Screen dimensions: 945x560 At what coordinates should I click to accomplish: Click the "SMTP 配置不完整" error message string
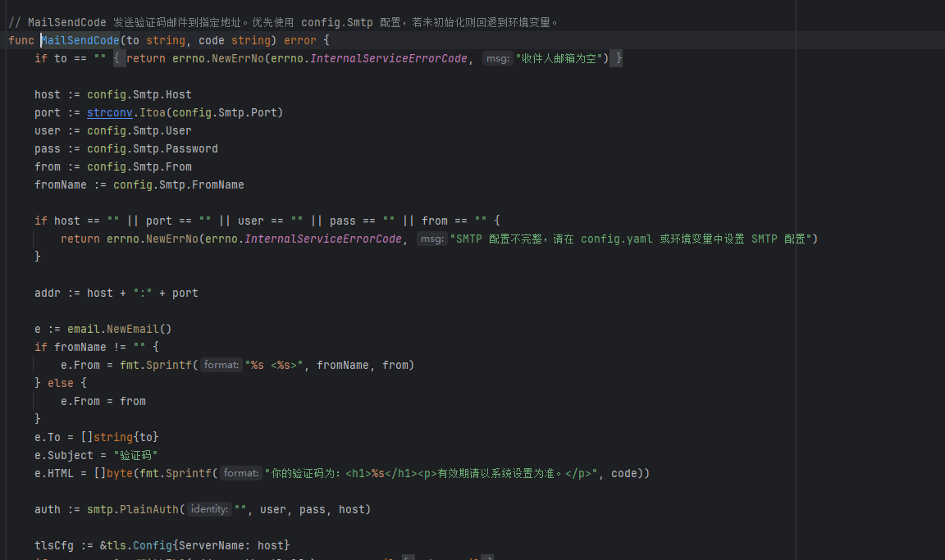pyautogui.click(x=631, y=239)
